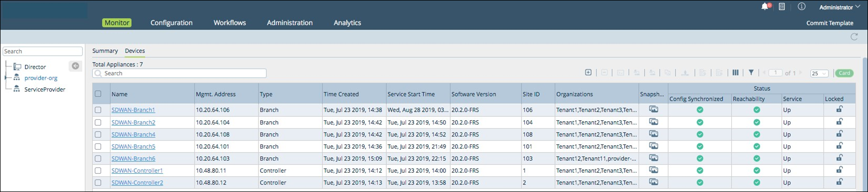This screenshot has height=192, width=868.
Task: Open the column chooser icon
Action: pyautogui.click(x=735, y=73)
